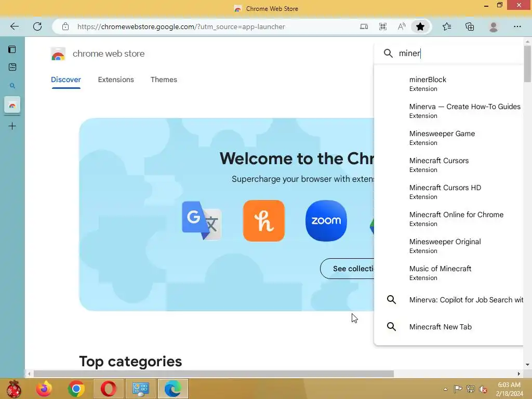Viewport: 532px width, 399px height.
Task: Choose the Minesweeper Game suggestion
Action: click(448, 138)
